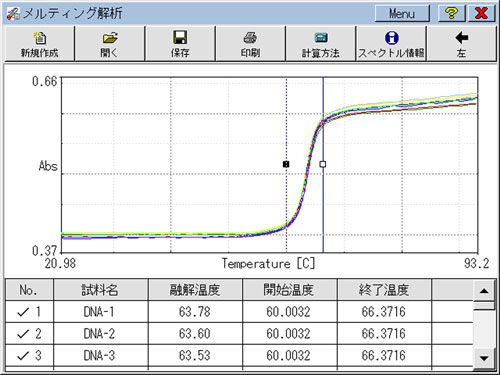
Task: Click the No. column header
Action: (29, 290)
